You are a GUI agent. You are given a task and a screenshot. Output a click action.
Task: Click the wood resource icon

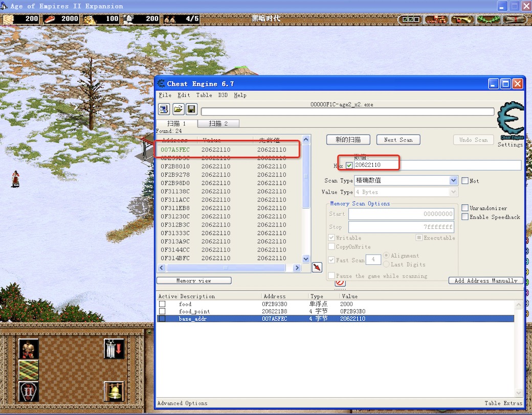pyautogui.click(x=9, y=19)
